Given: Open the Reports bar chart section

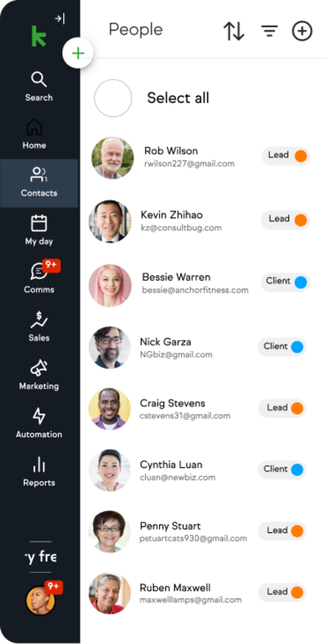Looking at the screenshot, I should click(x=39, y=471).
